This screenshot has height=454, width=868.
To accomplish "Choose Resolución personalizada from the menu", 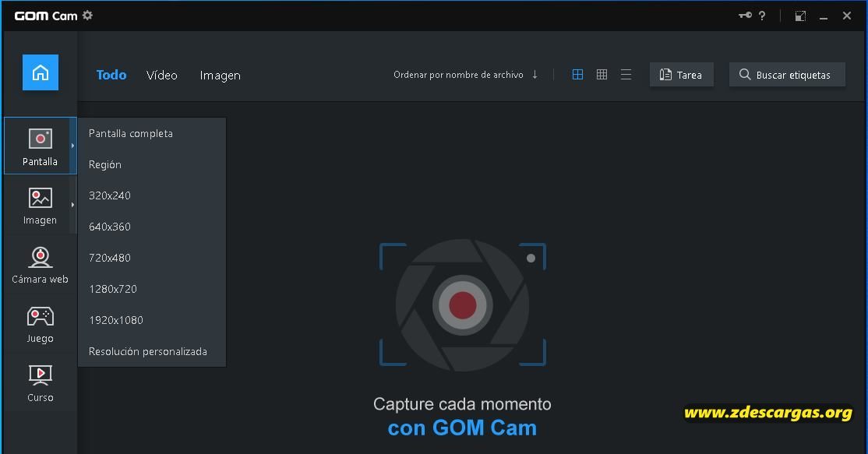I will point(152,351).
